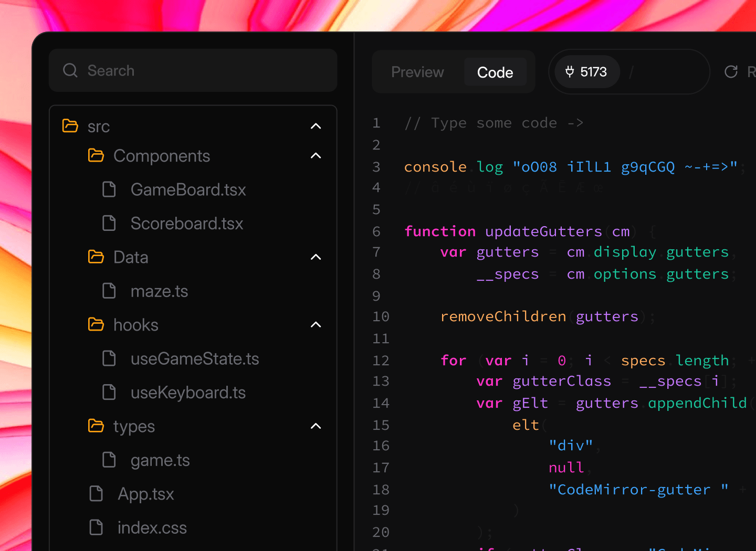Open the useGameState.ts file
The width and height of the screenshot is (756, 551).
pyautogui.click(x=195, y=358)
